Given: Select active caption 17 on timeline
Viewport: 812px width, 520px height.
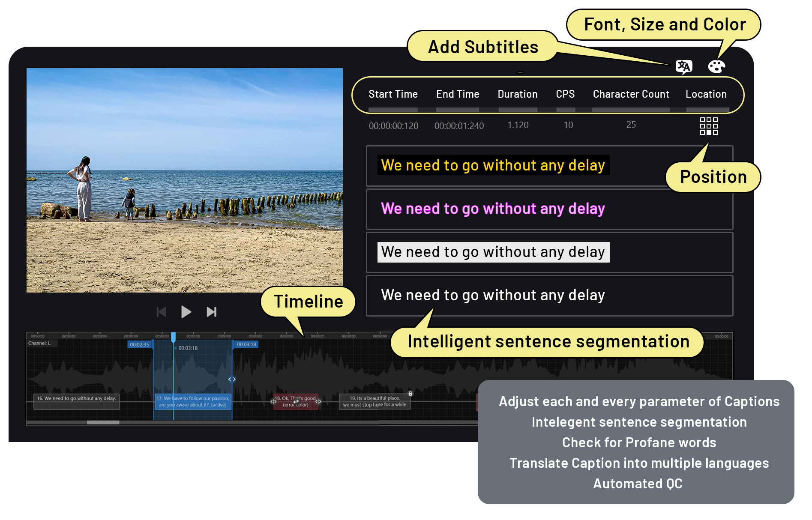Looking at the screenshot, I should 193,401.
